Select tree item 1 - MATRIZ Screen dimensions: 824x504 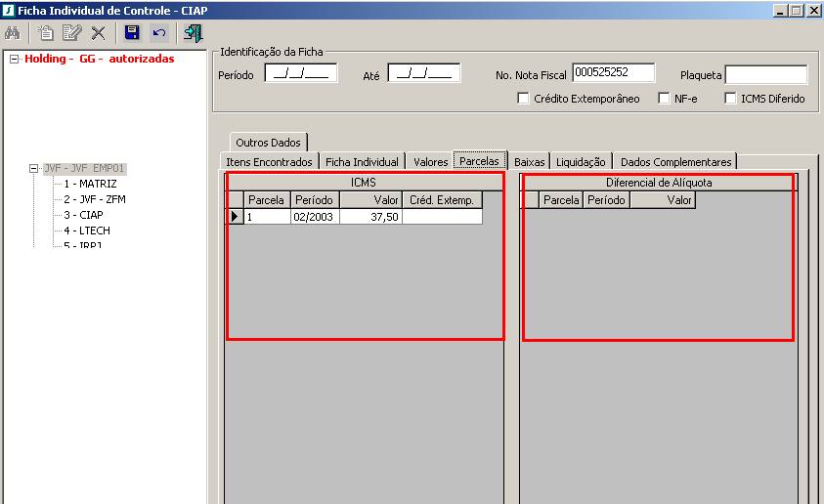click(90, 184)
